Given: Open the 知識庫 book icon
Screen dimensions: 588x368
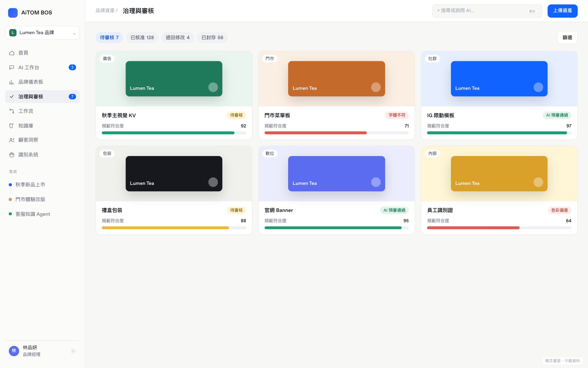Looking at the screenshot, I should point(12,126).
